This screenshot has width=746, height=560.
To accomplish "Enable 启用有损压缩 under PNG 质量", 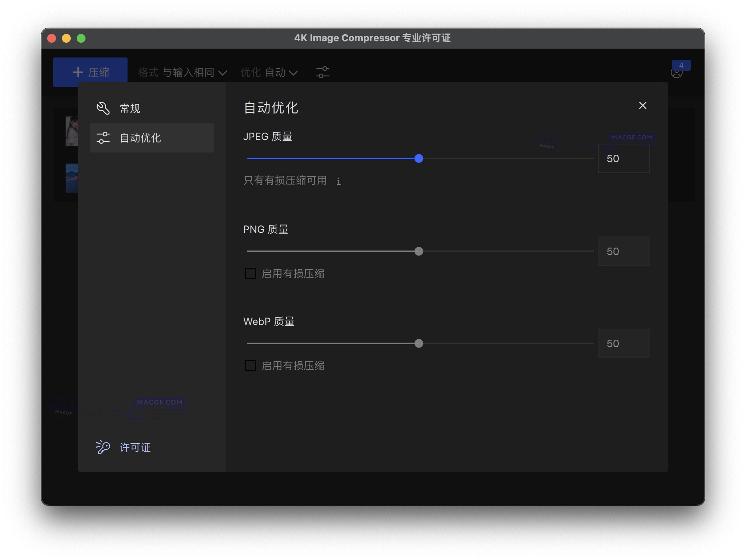I will [251, 273].
